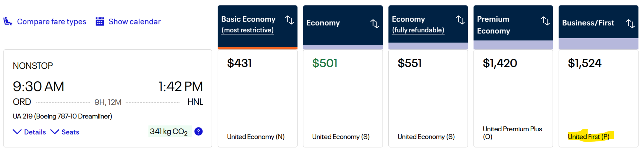Sort by Basic Economy fare arrows icon
Viewport: 644px width, 149px height.
289,20
